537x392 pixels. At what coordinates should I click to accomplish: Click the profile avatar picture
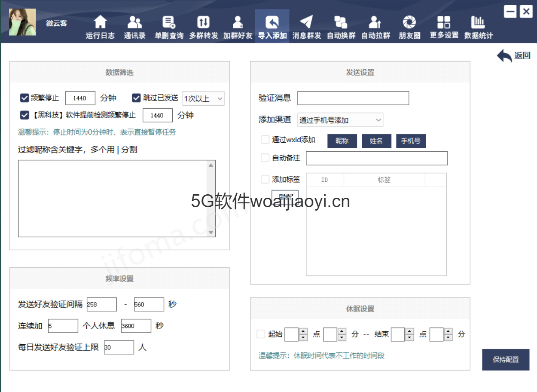tap(22, 22)
